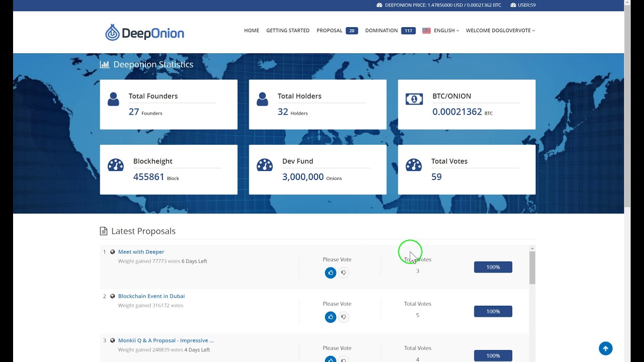Click the globe icon beside Blockchain Event in Dubai
The width and height of the screenshot is (644, 362).
[113, 296]
